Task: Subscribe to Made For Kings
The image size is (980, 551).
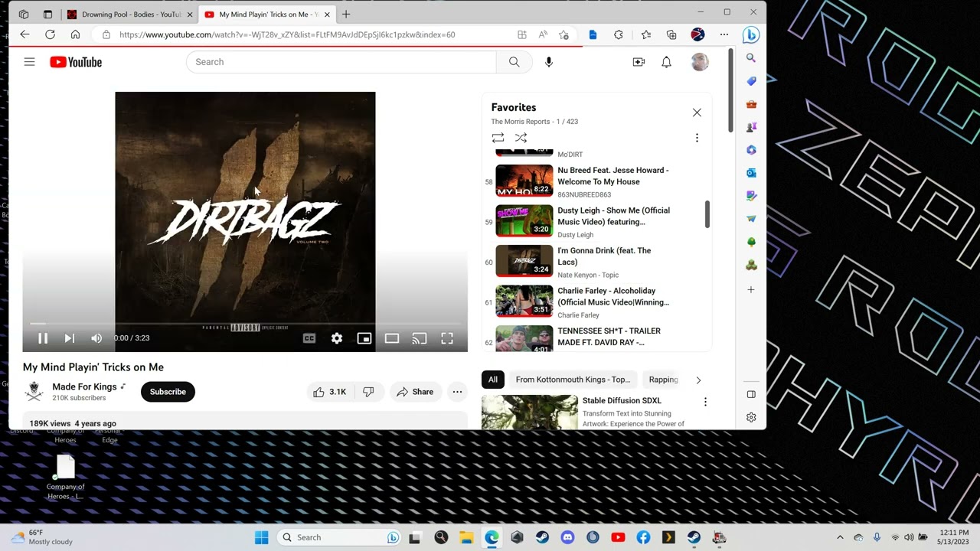Action: [168, 392]
